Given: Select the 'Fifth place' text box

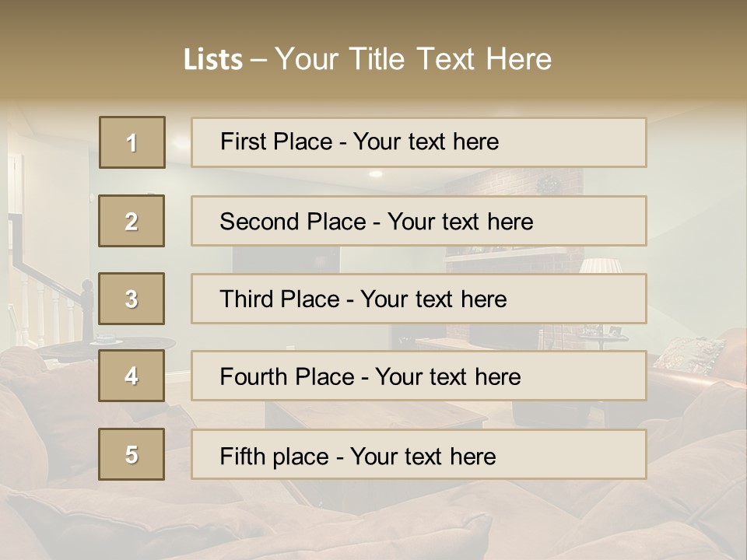Looking at the screenshot, I should pyautogui.click(x=419, y=454).
